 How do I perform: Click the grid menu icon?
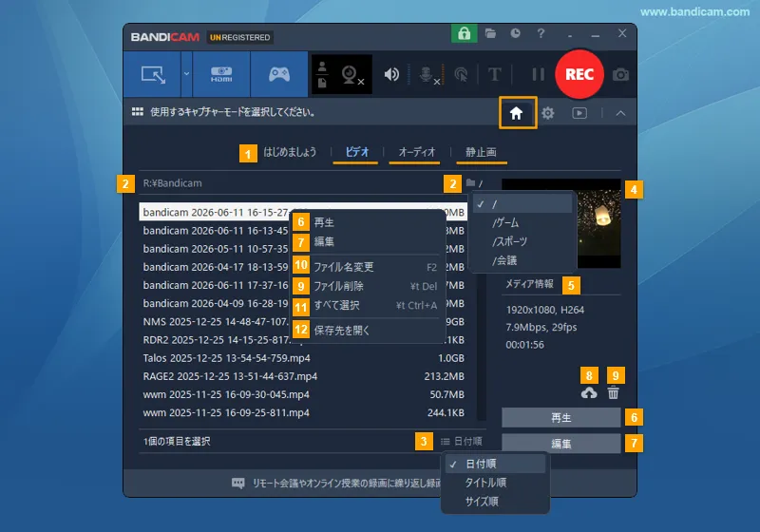point(137,112)
